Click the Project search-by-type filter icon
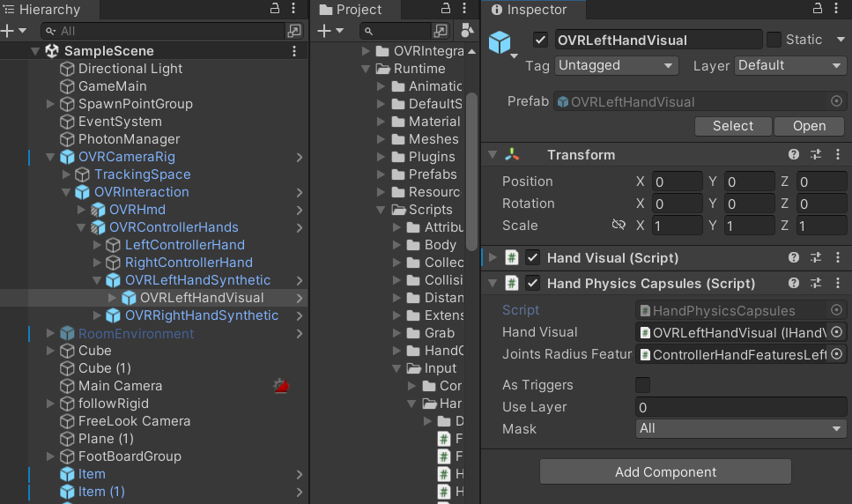The height and width of the screenshot is (504, 852). (441, 31)
